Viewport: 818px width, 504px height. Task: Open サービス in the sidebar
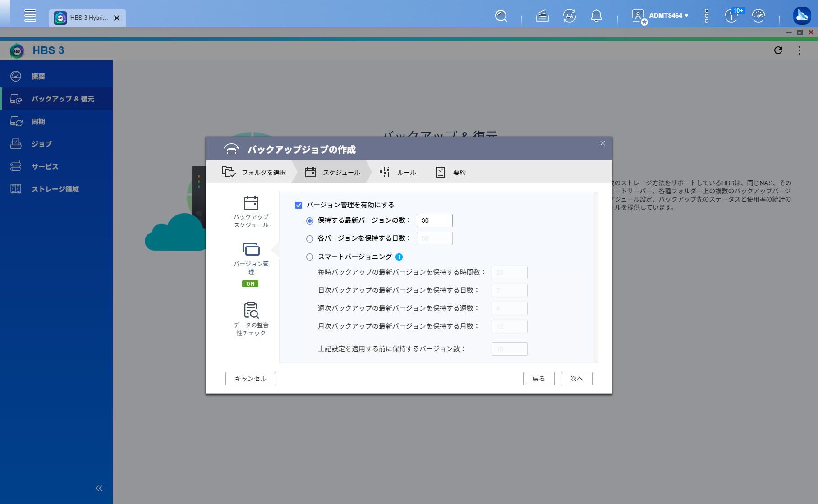56,166
